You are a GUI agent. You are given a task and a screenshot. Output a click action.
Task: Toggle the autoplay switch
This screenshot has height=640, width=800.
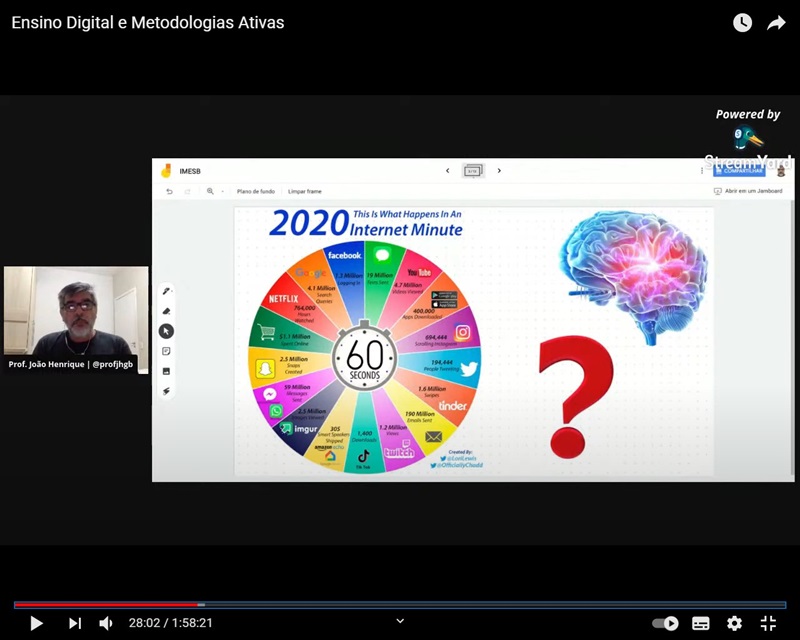click(x=665, y=623)
